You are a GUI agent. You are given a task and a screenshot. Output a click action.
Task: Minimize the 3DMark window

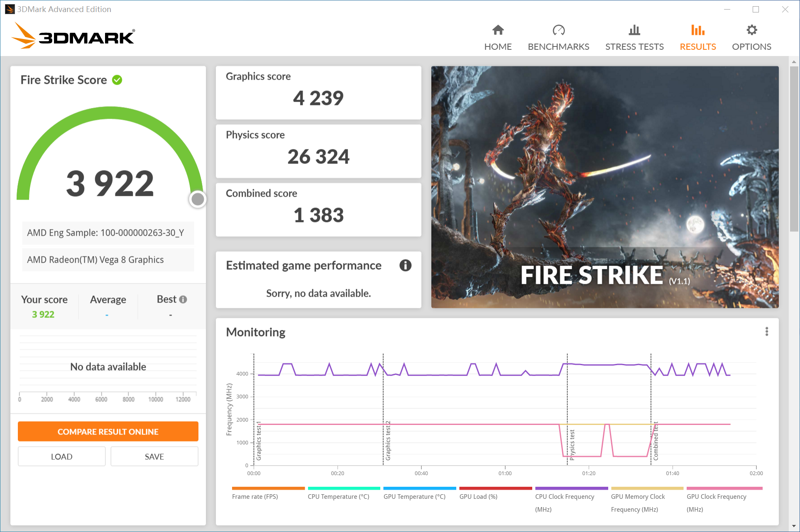tap(727, 9)
